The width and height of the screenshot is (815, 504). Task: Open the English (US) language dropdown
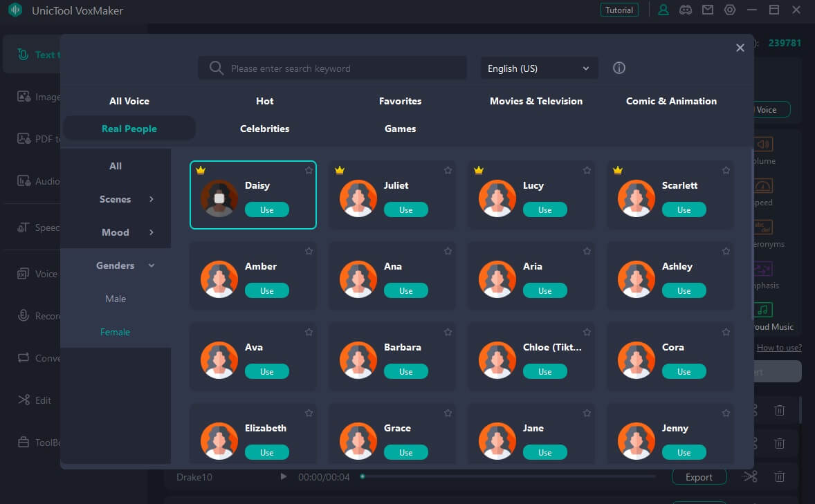539,68
